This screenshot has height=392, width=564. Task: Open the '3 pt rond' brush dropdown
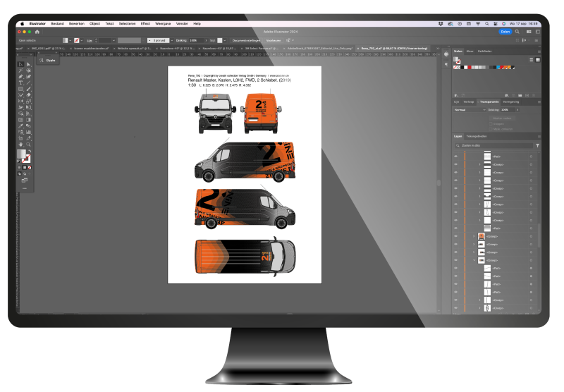pyautogui.click(x=171, y=41)
